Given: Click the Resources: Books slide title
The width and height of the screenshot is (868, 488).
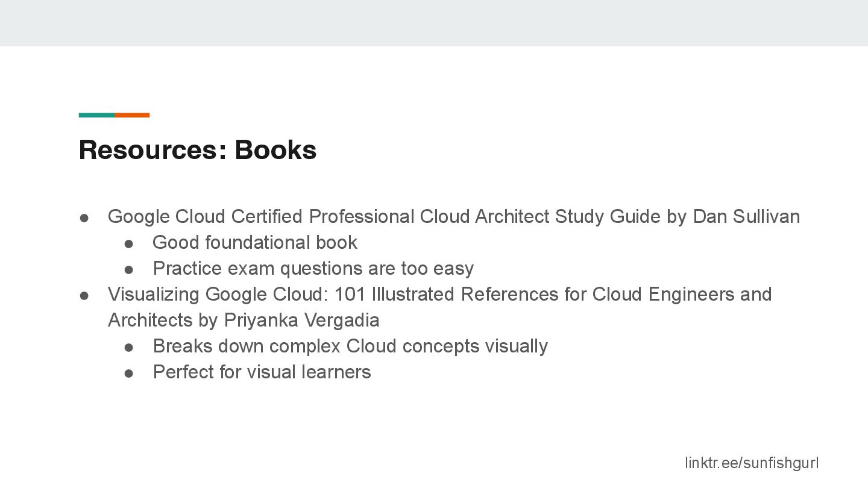Looking at the screenshot, I should click(x=197, y=149).
